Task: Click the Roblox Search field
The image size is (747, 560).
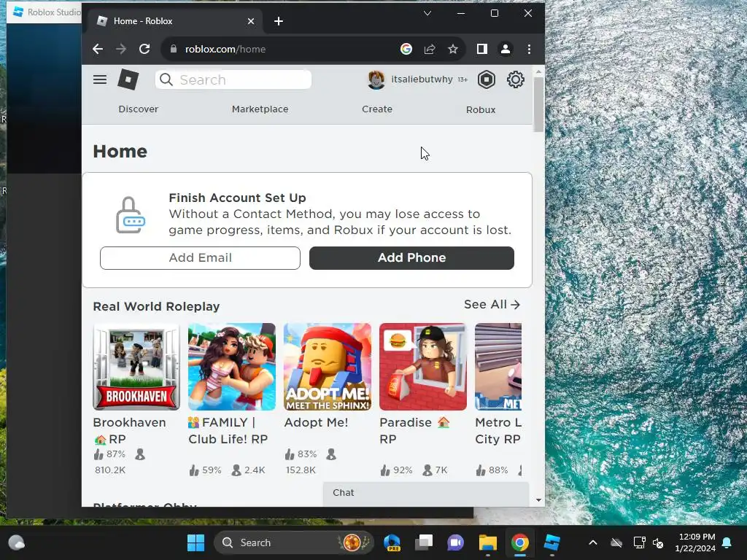Action: click(233, 79)
